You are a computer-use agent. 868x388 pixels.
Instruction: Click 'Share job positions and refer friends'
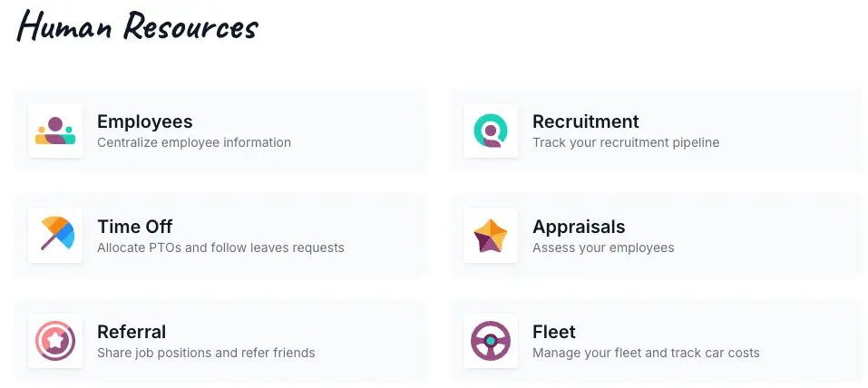pyautogui.click(x=206, y=353)
